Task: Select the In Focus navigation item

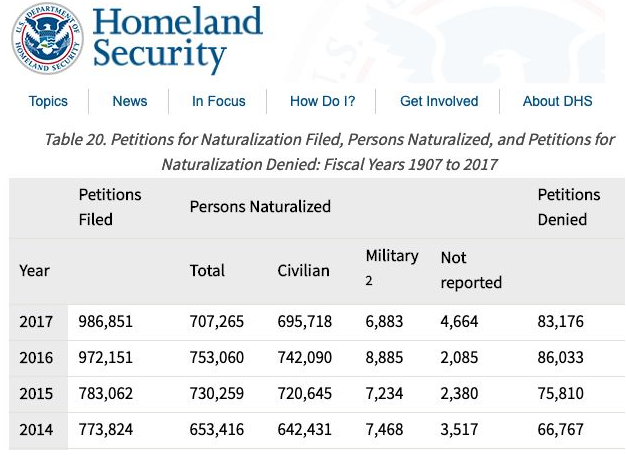Action: [x=219, y=101]
